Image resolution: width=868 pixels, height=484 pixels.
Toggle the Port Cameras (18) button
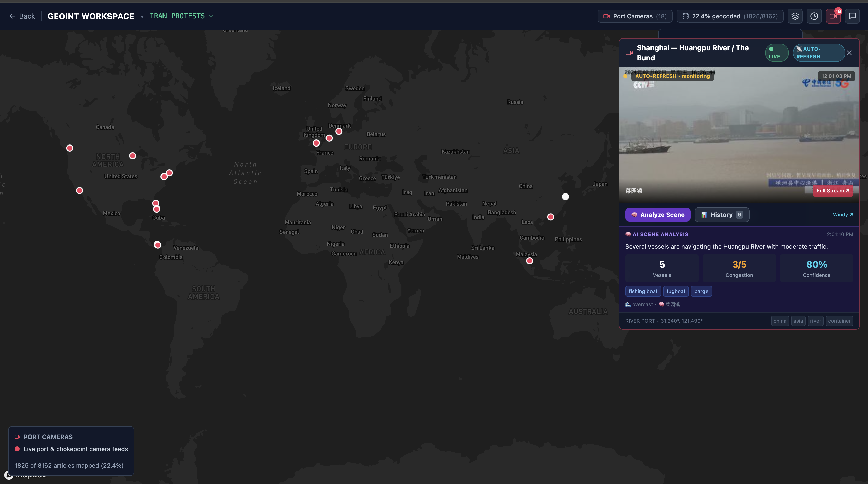click(x=634, y=16)
